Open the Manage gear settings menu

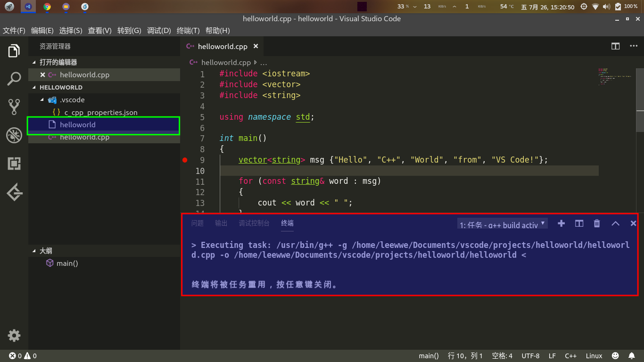pyautogui.click(x=14, y=336)
